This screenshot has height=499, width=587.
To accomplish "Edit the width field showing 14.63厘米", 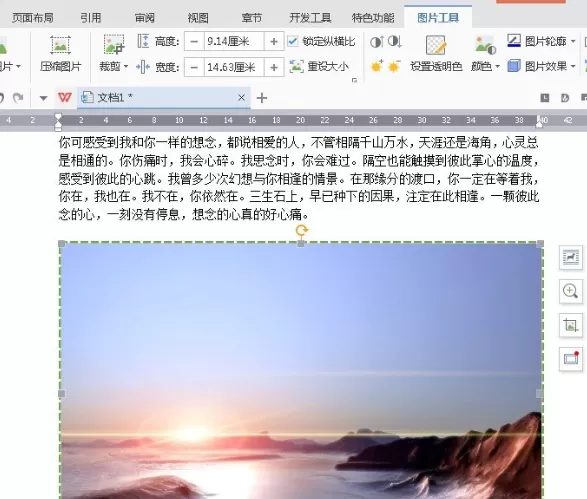I will click(x=234, y=67).
